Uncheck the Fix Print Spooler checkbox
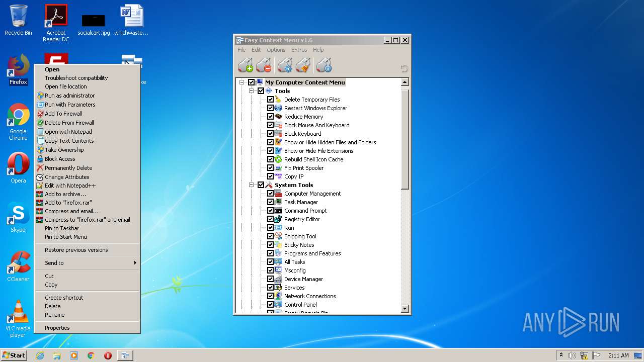 [270, 168]
